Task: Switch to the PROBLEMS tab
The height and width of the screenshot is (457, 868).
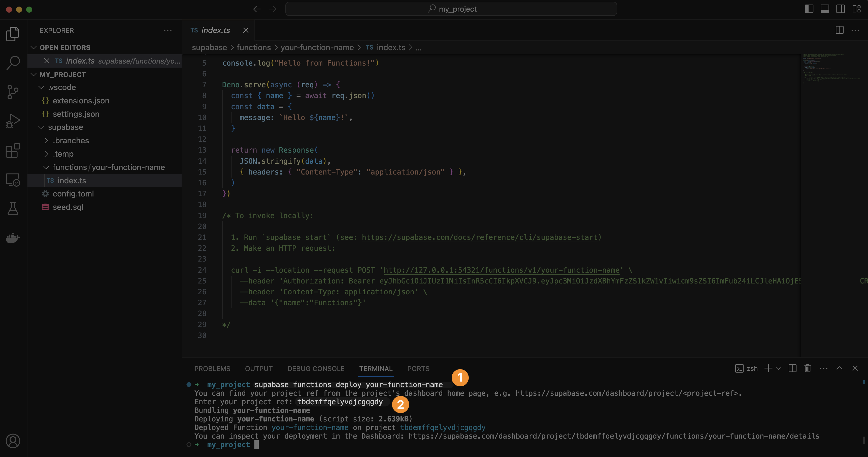Action: coord(212,369)
